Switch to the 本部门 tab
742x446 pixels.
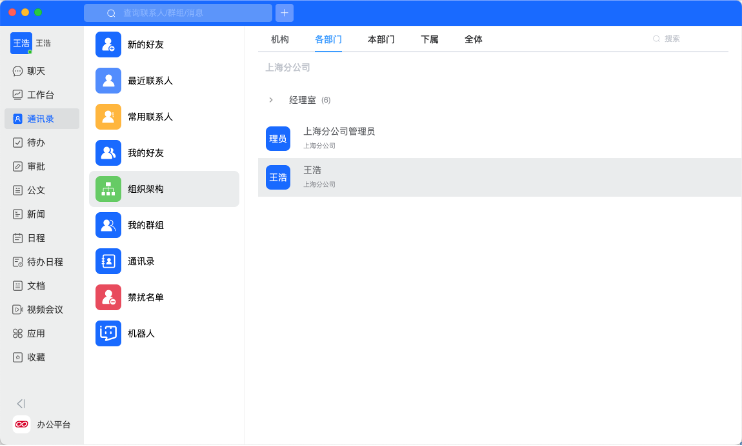pos(381,39)
